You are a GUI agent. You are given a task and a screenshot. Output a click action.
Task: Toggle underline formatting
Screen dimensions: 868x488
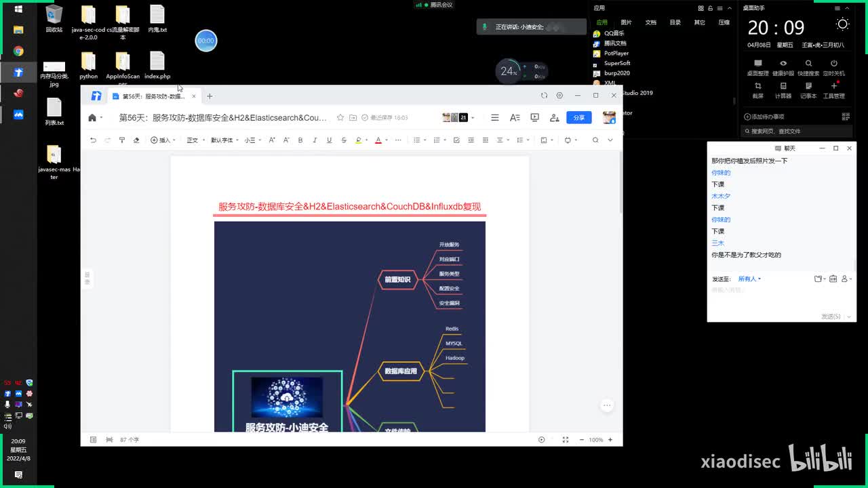click(329, 140)
